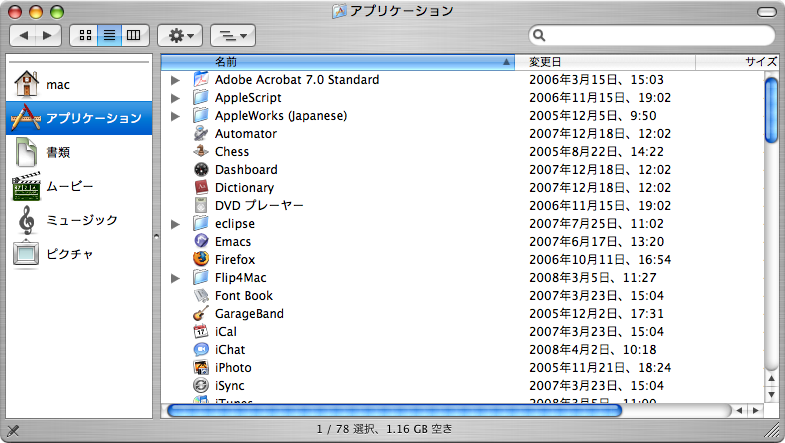Go back with the left arrow button
The height and width of the screenshot is (443, 785).
coord(23,35)
